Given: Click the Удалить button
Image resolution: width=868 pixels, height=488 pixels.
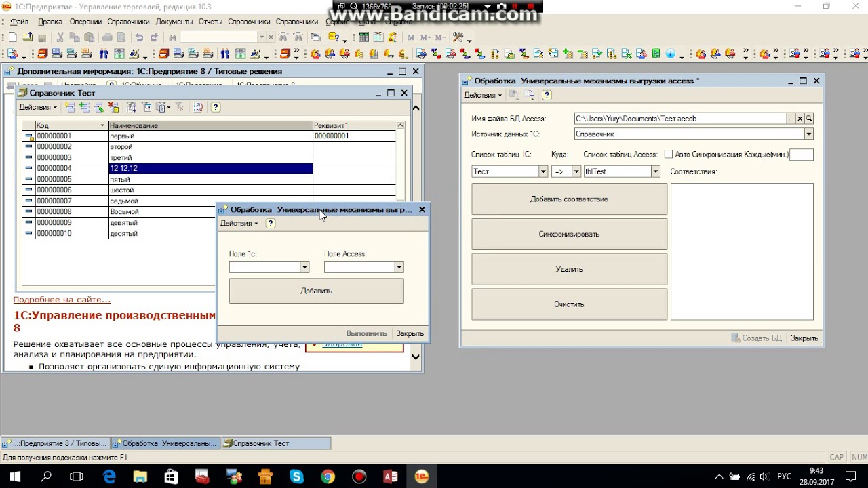Looking at the screenshot, I should [569, 269].
